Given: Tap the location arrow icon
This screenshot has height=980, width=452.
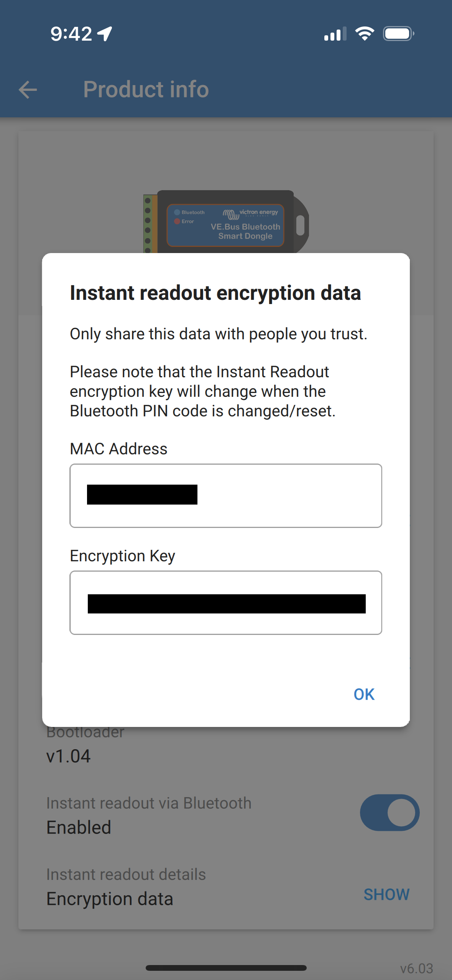Looking at the screenshot, I should click(x=104, y=34).
